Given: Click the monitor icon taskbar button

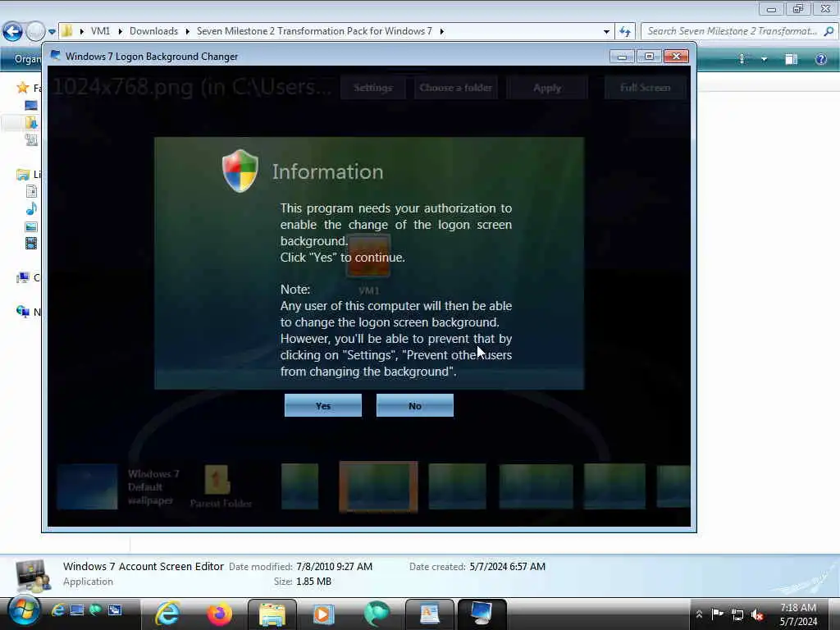Looking at the screenshot, I should coord(482,614).
